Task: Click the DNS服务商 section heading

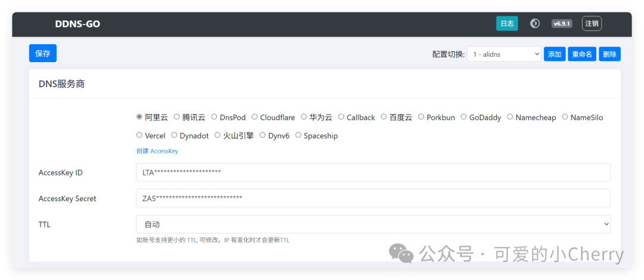Action: pos(61,84)
